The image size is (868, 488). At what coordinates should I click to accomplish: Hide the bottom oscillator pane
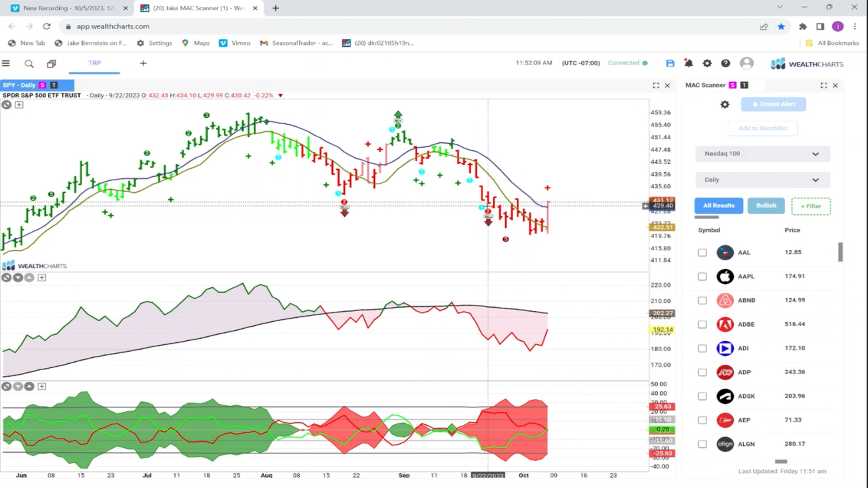[x=6, y=386]
